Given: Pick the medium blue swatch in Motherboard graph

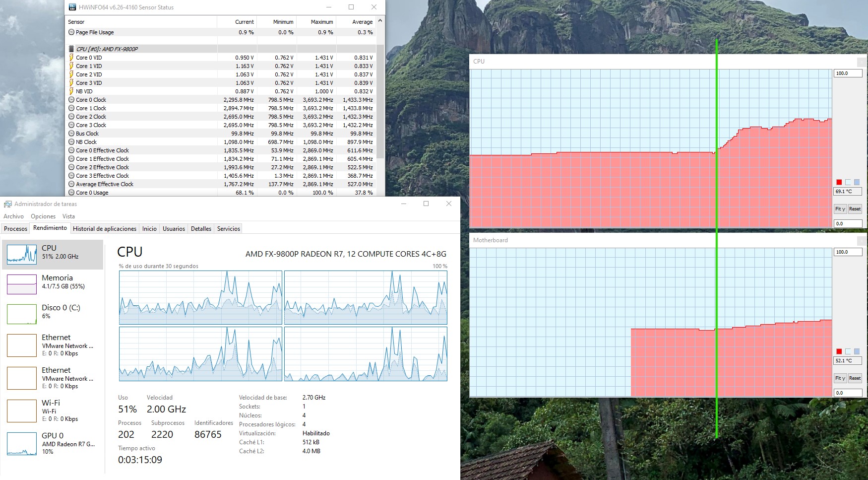Looking at the screenshot, I should tap(857, 351).
